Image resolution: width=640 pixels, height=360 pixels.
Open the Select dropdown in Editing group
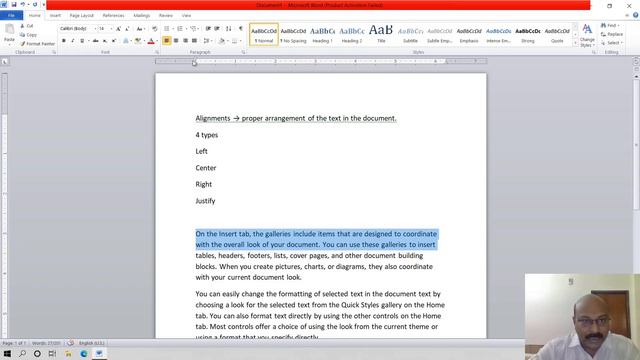612,43
